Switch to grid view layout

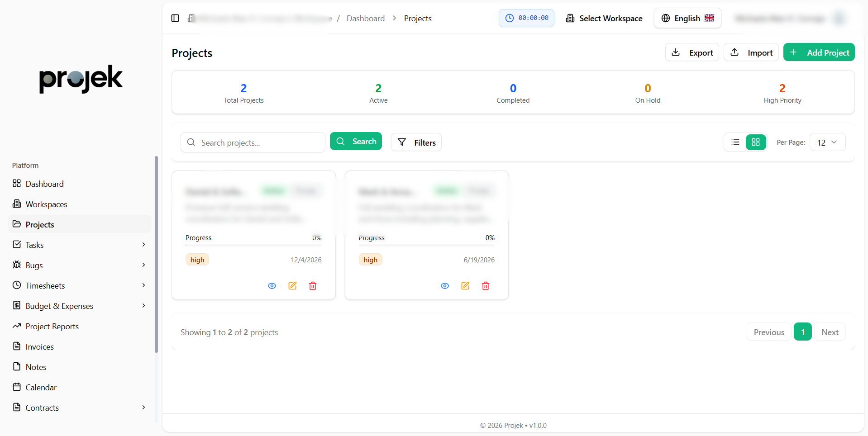point(756,142)
